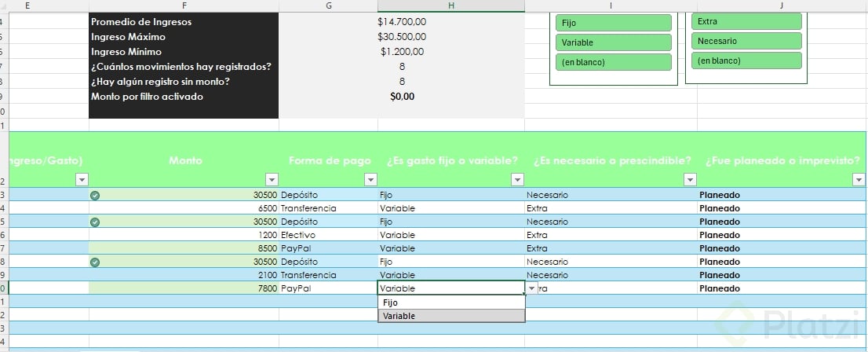This screenshot has height=352, width=868.
Task: Open the ¿Fue planeado o imprevisto? filter arrow
Action: pos(859,180)
